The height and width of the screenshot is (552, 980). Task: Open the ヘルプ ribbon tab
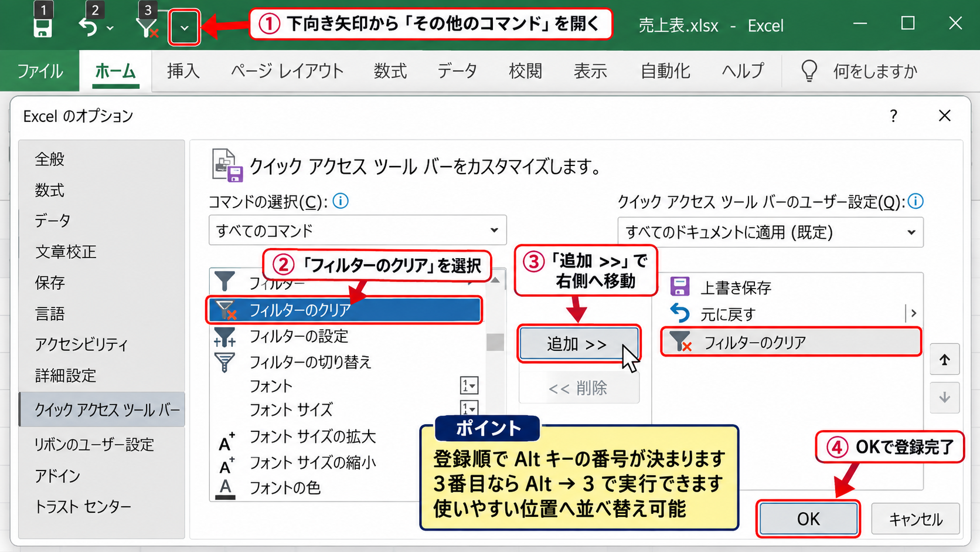click(x=743, y=71)
